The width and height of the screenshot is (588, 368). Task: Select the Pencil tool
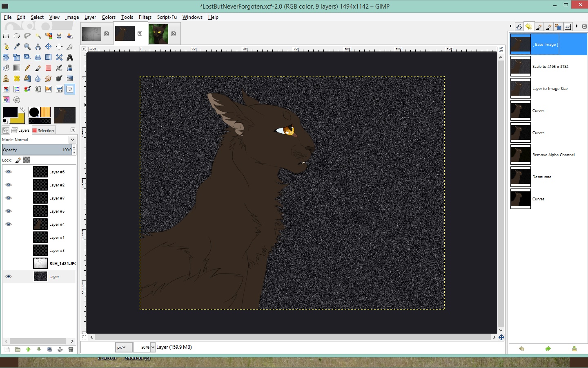(27, 68)
